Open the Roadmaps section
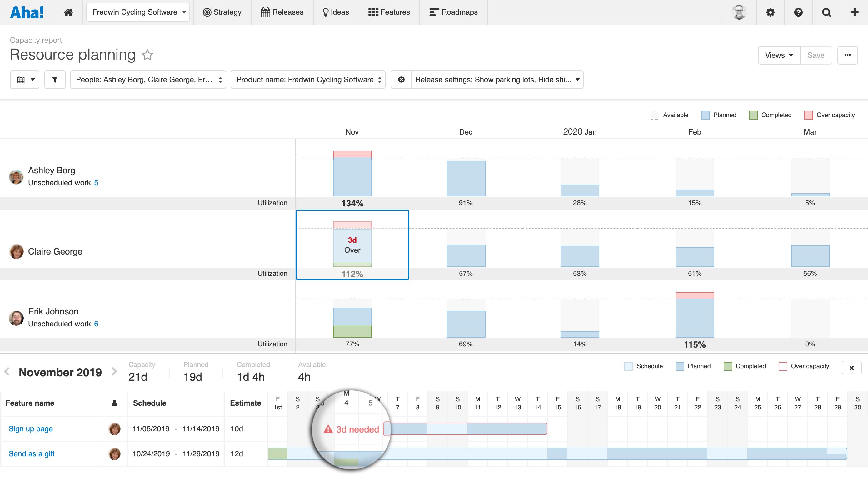868x485 pixels. tap(454, 12)
